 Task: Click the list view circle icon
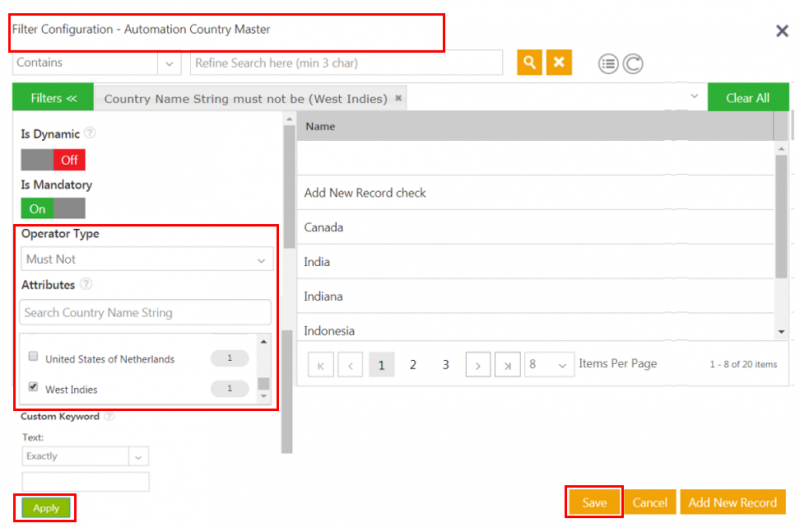pos(608,64)
